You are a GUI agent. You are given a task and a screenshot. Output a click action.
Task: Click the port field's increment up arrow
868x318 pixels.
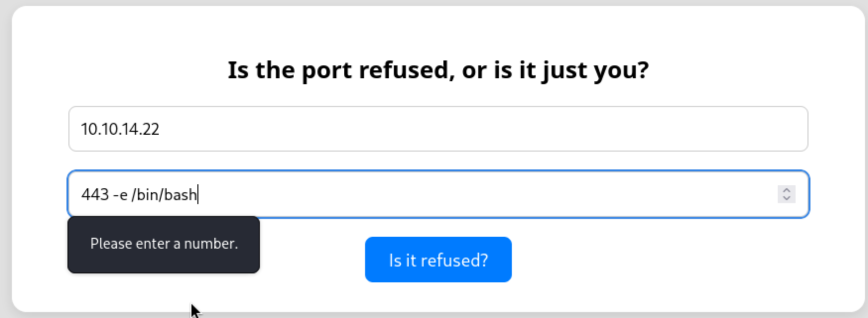click(x=786, y=190)
